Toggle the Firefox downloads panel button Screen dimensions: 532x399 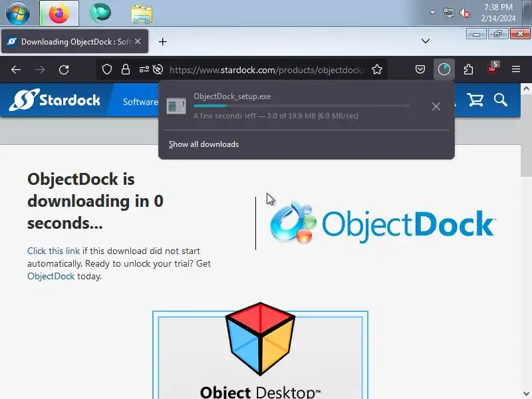[x=444, y=70]
